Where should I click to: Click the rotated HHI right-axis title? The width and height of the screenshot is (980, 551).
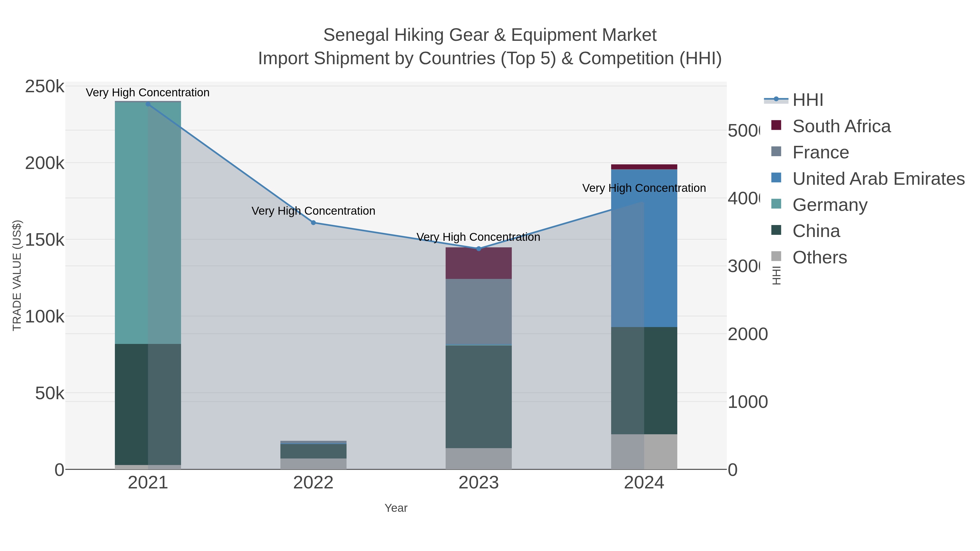click(776, 275)
